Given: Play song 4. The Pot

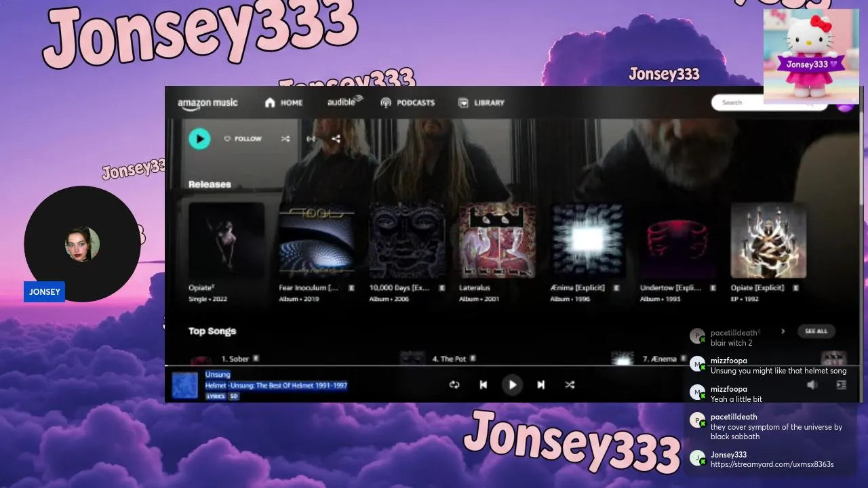Looking at the screenshot, I should click(449, 359).
